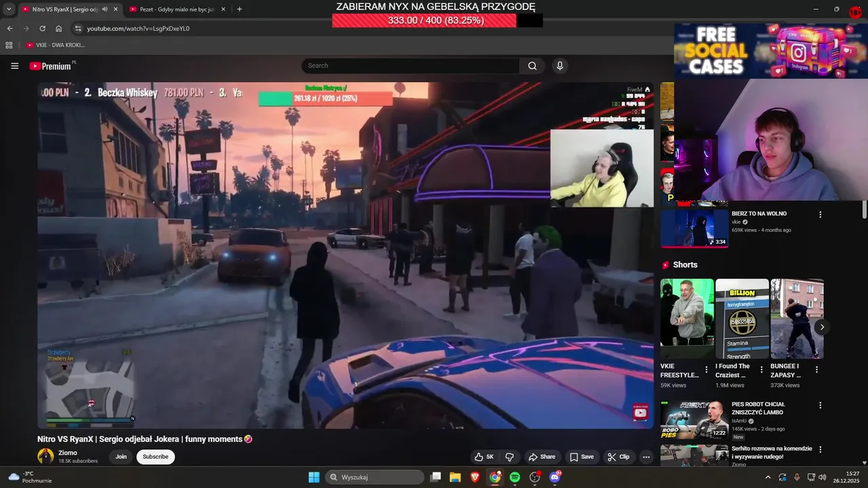The image size is (868, 488).
Task: Launch Brave browser from taskbar
Action: [475, 477]
